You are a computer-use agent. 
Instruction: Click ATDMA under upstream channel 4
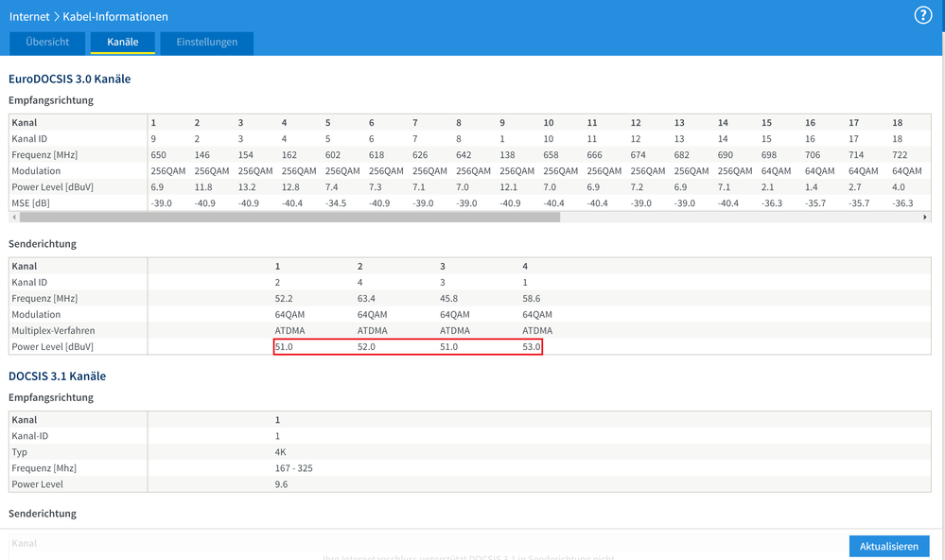pos(537,330)
